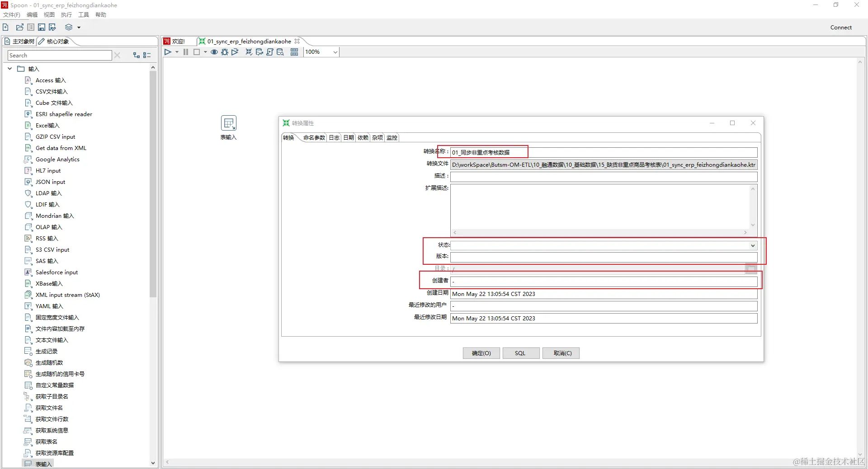Screen dimensions: 868x469
Task: Open the perspectives dropdown arrow
Action: tap(79, 28)
